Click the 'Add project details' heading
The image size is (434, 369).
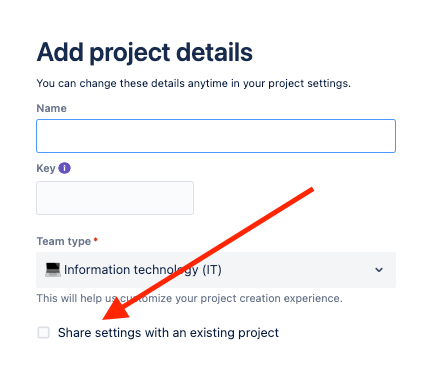pos(145,52)
